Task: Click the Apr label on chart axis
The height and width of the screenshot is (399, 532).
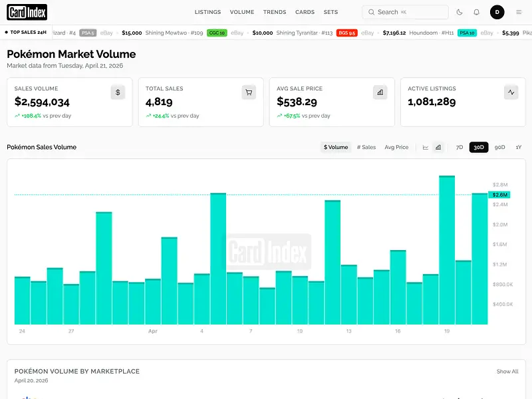Action: pos(153,331)
